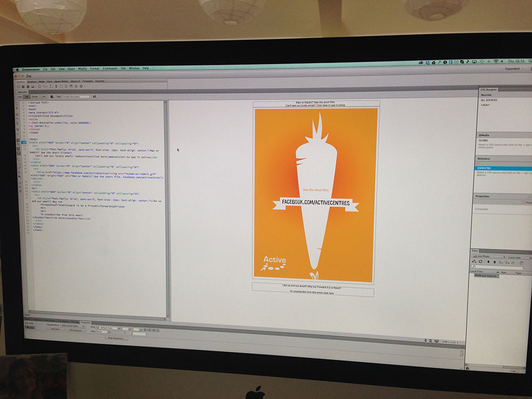The height and width of the screenshot is (399, 532).
Task: Click the File Management arrows icon
Action: point(95,97)
